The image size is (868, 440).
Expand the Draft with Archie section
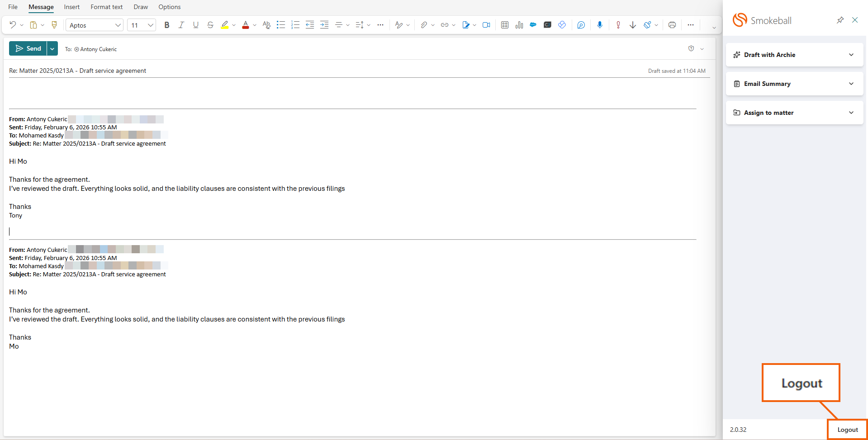(x=794, y=55)
